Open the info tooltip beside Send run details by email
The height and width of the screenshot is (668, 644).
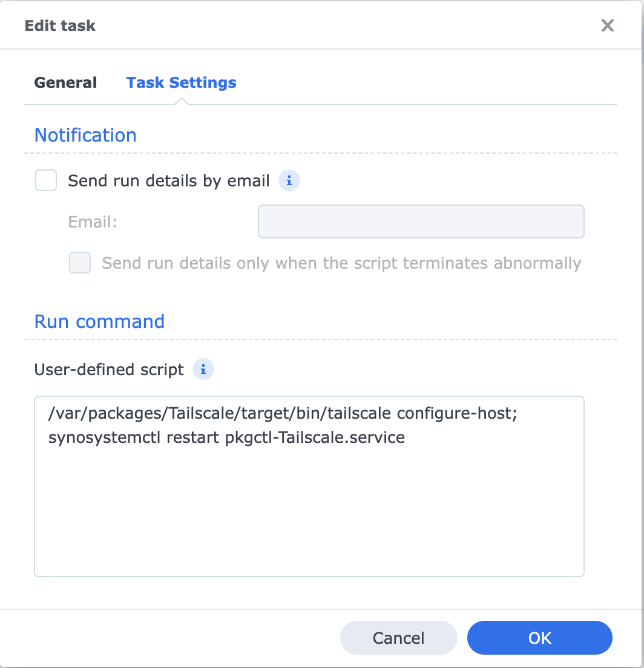(x=289, y=180)
